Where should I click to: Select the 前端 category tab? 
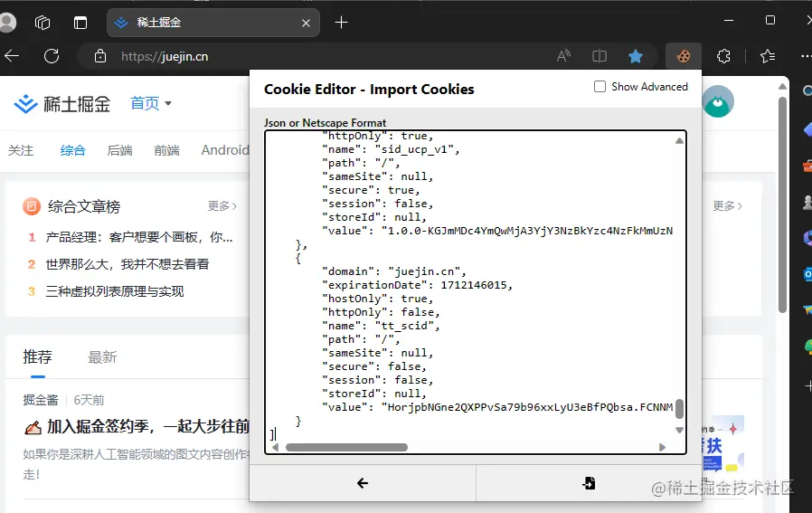(166, 150)
